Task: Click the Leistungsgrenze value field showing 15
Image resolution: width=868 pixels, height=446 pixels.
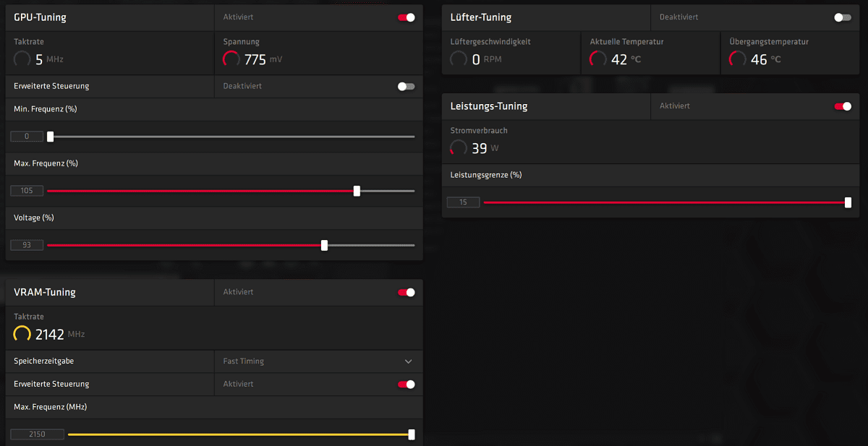Action: [464, 202]
